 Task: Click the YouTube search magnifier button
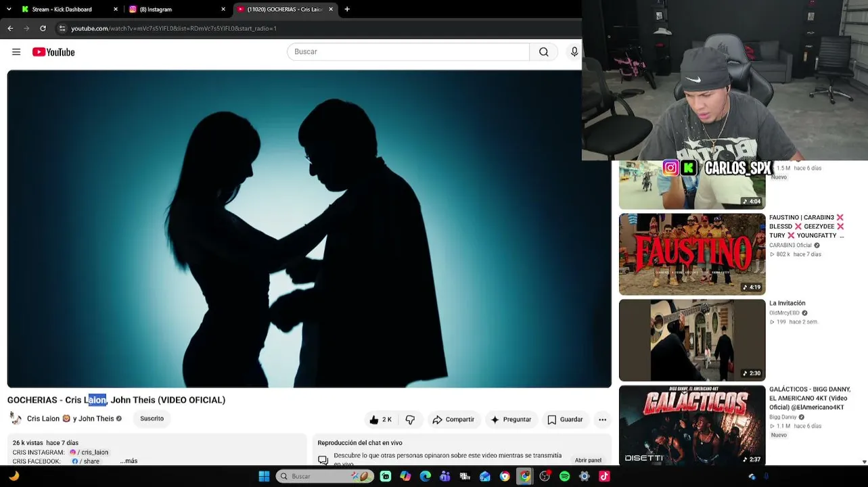(x=544, y=52)
